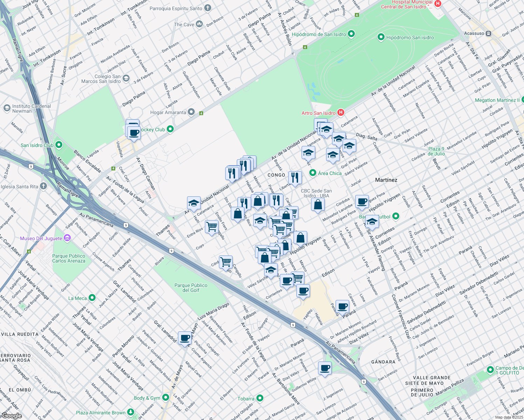Select the shopping bag marker near Sto. Domingo street

[237, 214]
